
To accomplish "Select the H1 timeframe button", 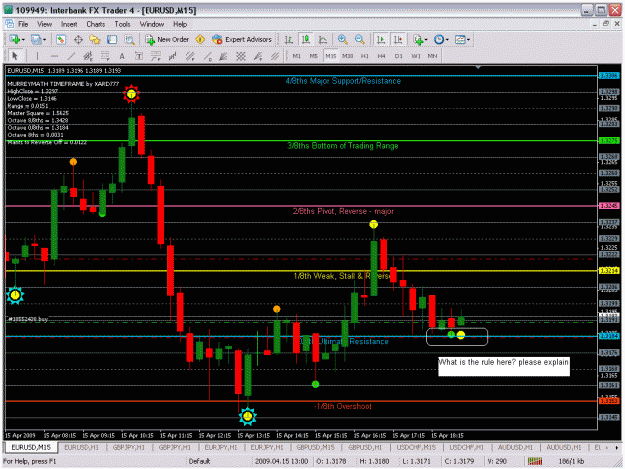I will click(x=365, y=56).
